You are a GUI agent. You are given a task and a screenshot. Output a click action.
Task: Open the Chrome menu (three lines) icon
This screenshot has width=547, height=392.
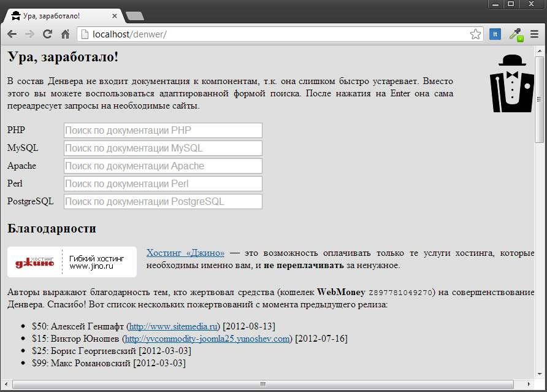tap(534, 34)
